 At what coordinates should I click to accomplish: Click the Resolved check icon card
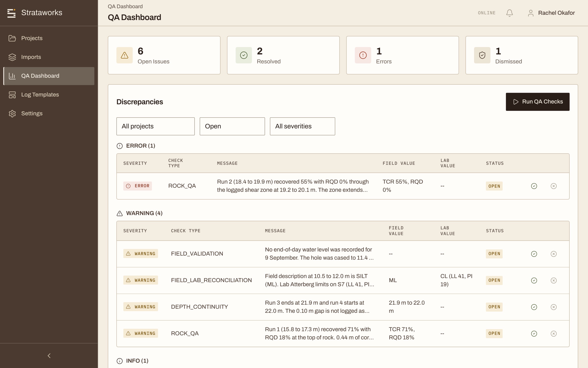pos(244,55)
